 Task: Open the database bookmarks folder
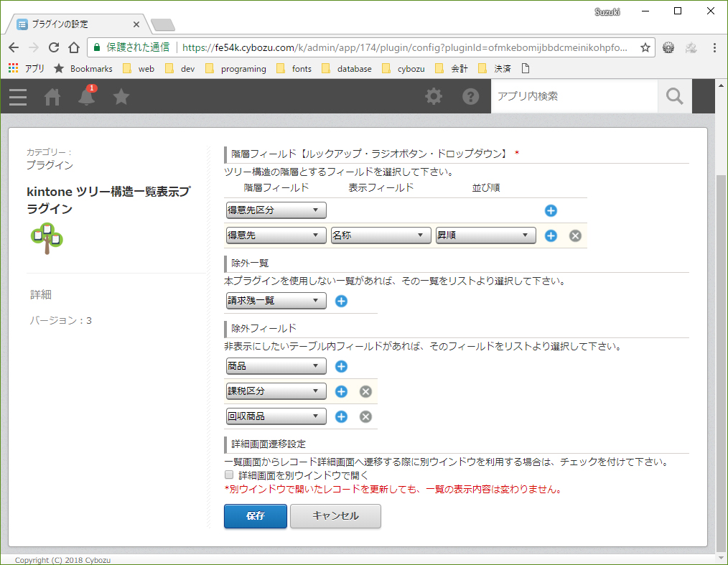tap(346, 69)
